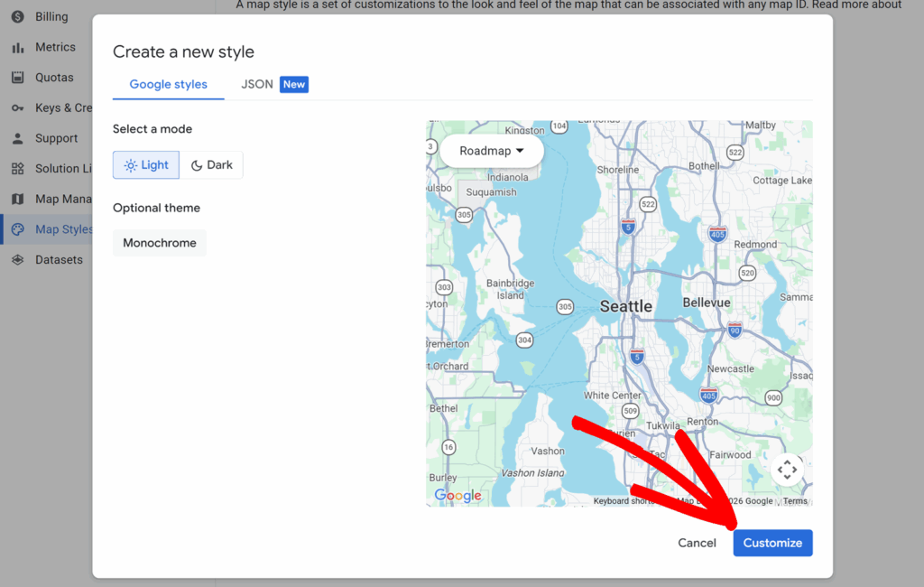Image resolution: width=924 pixels, height=587 pixels.
Task: Switch to the Google styles tab
Action: [168, 84]
